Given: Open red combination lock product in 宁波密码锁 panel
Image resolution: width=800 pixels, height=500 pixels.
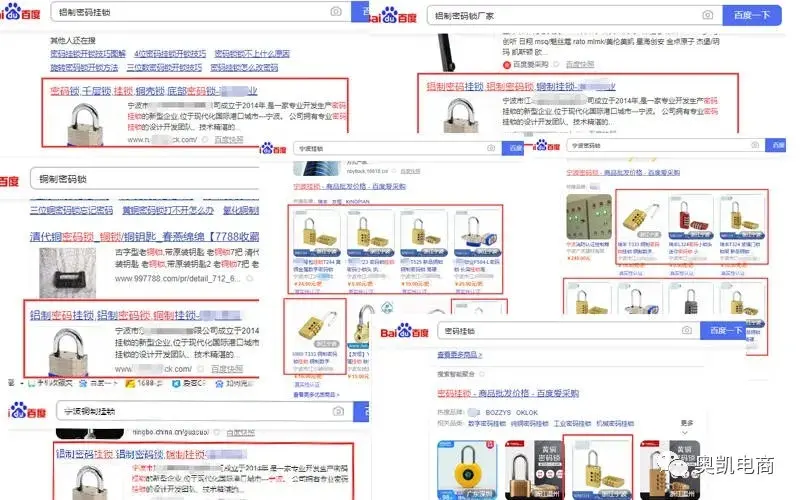Looking at the screenshot, I should (690, 217).
